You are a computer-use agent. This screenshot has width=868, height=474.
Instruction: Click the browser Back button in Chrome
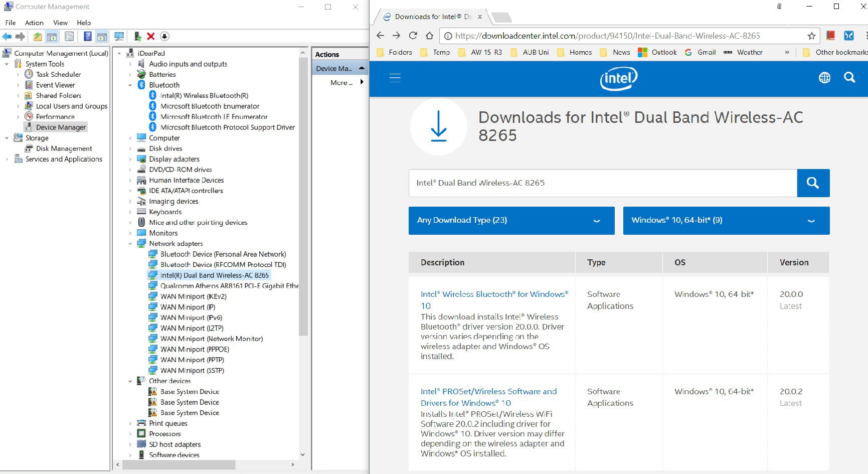coord(380,36)
